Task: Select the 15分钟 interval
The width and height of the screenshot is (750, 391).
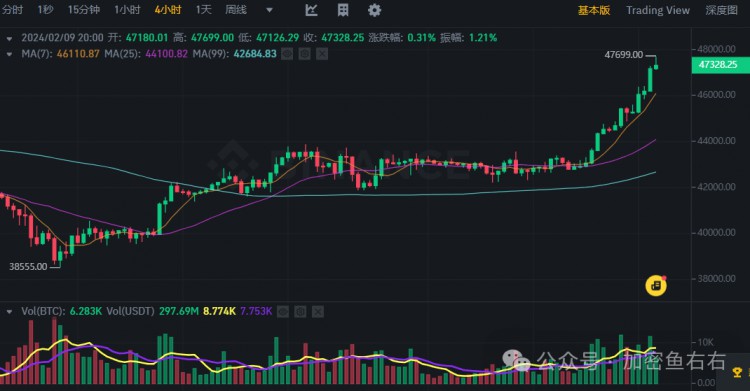Action: [84, 10]
